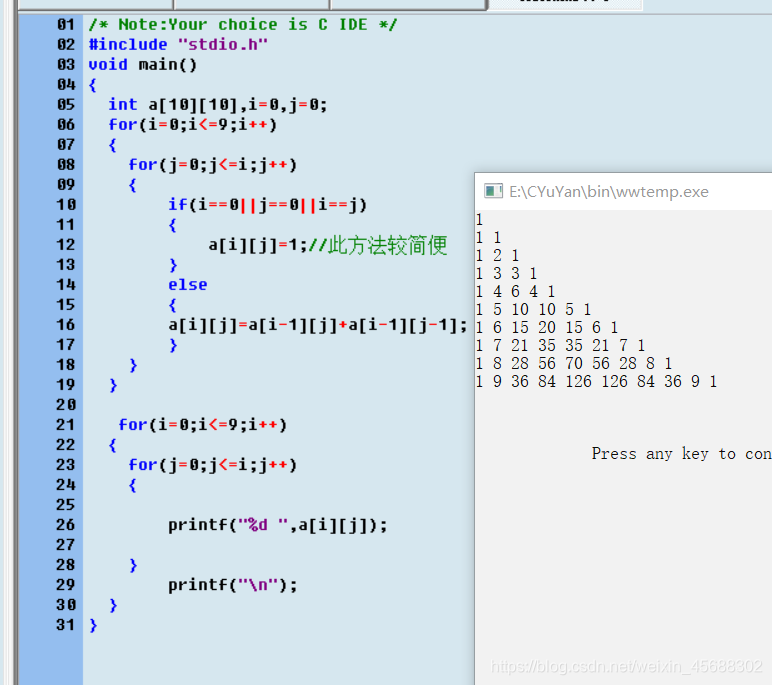
Task: Click the #include "stdio.h" line
Action: click(178, 45)
